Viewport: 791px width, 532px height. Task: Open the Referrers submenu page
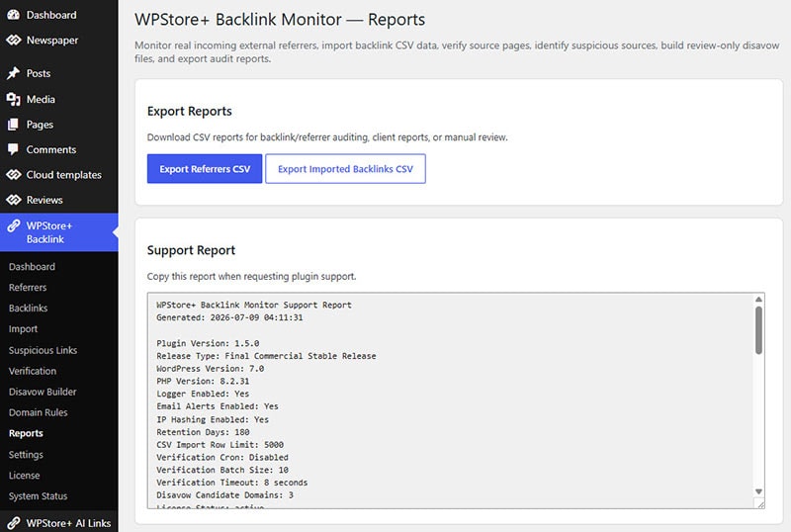coord(28,287)
